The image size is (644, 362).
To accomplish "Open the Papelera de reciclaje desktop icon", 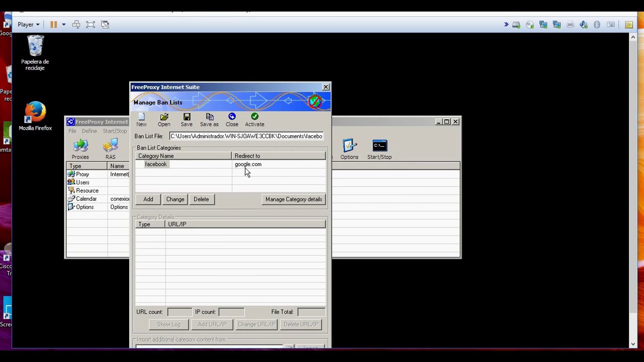I will [x=35, y=53].
